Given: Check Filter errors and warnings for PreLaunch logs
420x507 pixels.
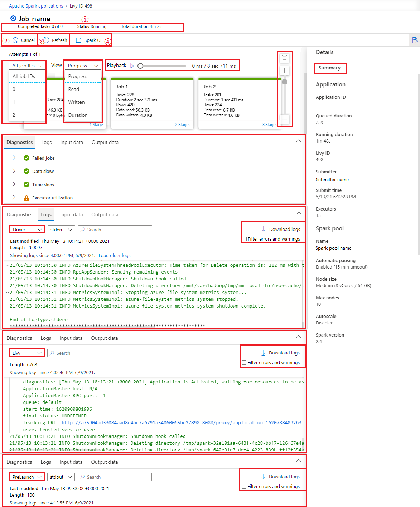Looking at the screenshot, I should point(244,486).
